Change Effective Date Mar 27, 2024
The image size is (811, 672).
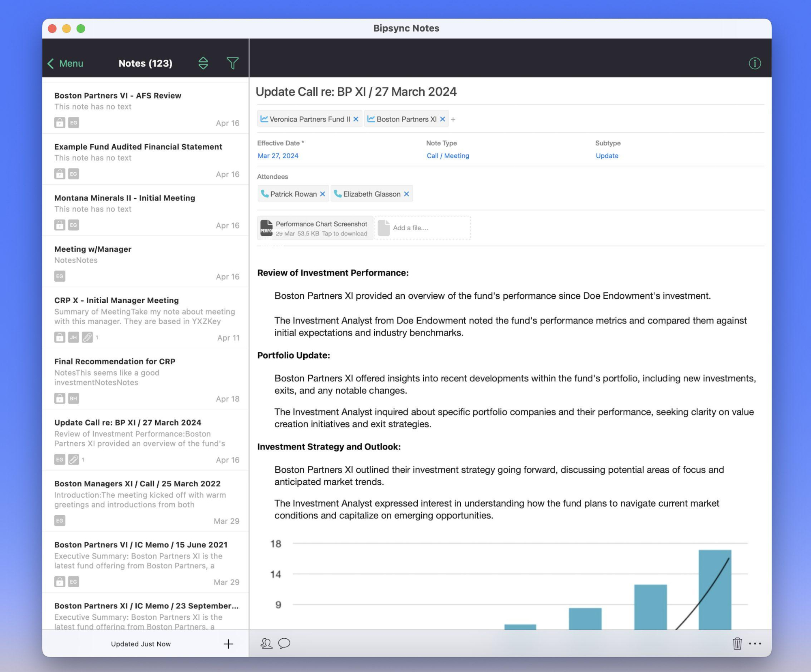click(x=278, y=156)
